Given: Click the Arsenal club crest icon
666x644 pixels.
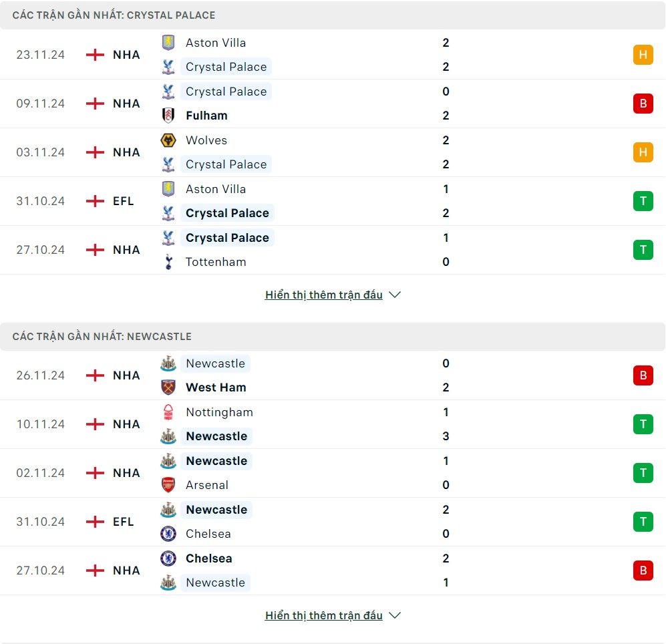Looking at the screenshot, I should coord(168,485).
